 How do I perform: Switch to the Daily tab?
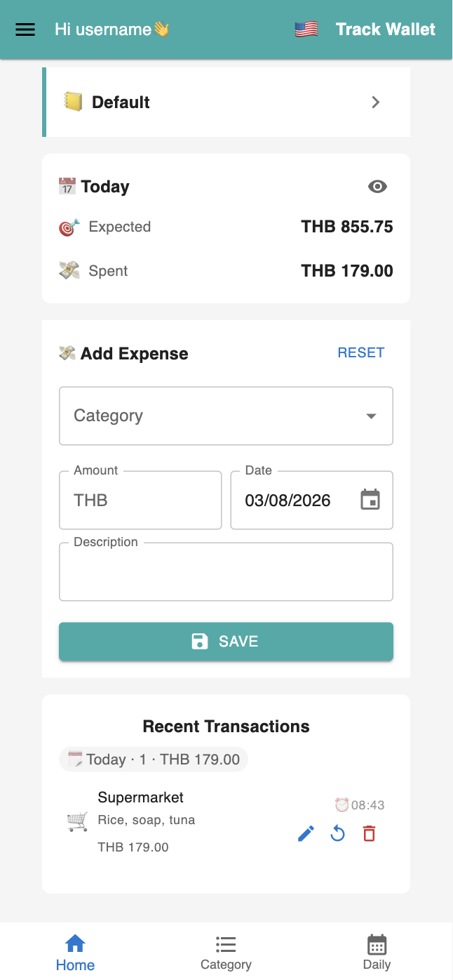[377, 952]
